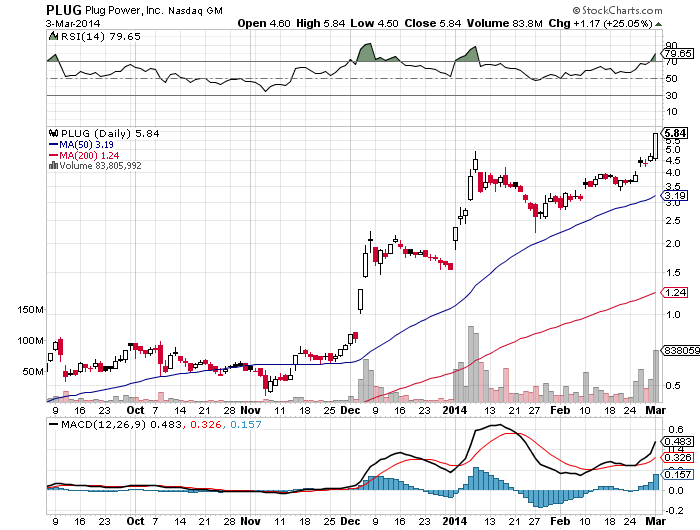Click the MA(50) 3.19 legend text
The height and width of the screenshot is (530, 700).
coord(86,145)
